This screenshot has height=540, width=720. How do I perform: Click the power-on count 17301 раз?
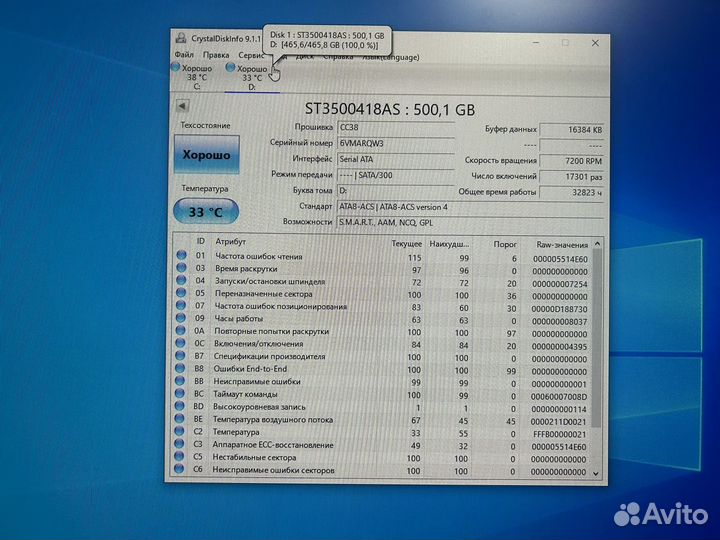click(571, 177)
